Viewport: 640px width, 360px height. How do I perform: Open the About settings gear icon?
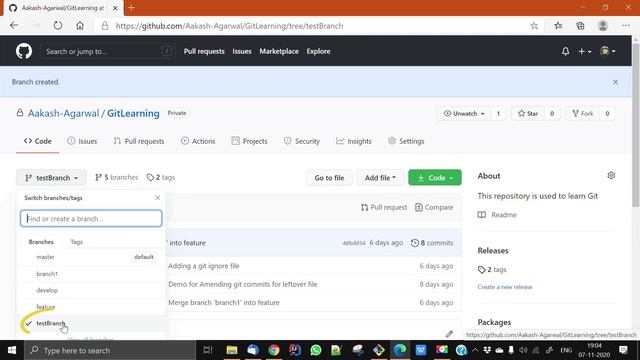tap(611, 176)
